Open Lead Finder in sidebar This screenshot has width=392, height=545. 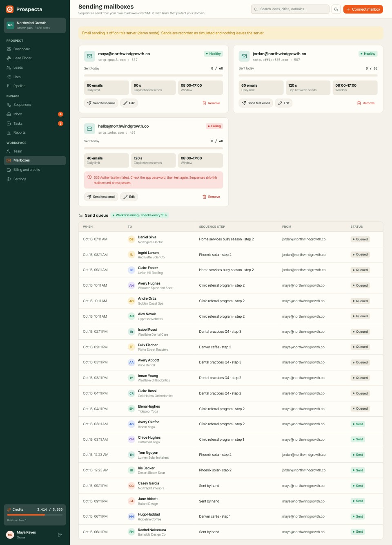(35, 58)
